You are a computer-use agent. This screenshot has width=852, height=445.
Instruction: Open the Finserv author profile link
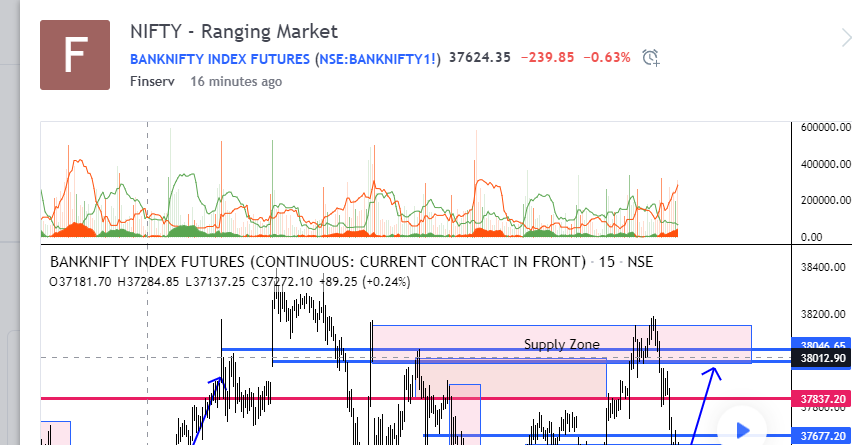click(x=152, y=81)
